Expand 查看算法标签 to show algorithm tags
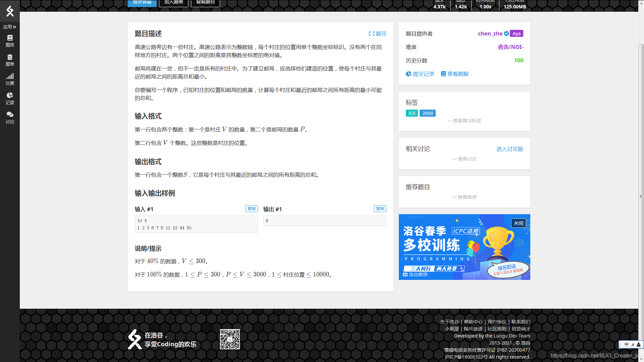 point(464,121)
